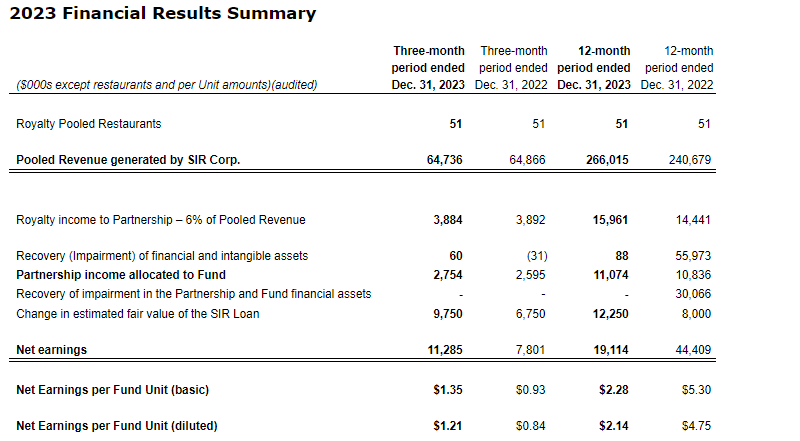Select the Royalty Pooled Restaurants row label
This screenshot has width=800, height=441.
89,124
